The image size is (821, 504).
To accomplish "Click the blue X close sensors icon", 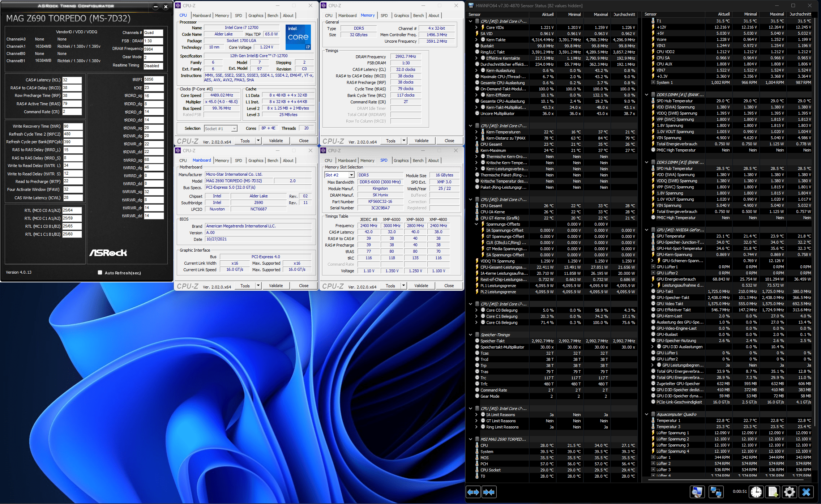I will pos(806,492).
